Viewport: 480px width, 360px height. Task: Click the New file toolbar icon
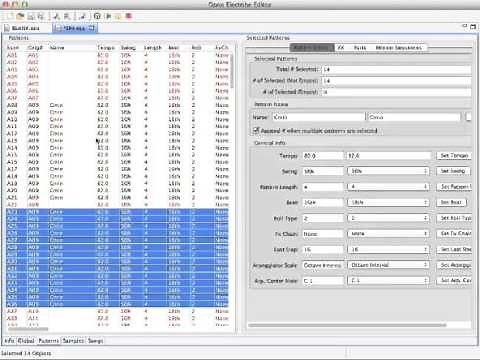coord(10,16)
